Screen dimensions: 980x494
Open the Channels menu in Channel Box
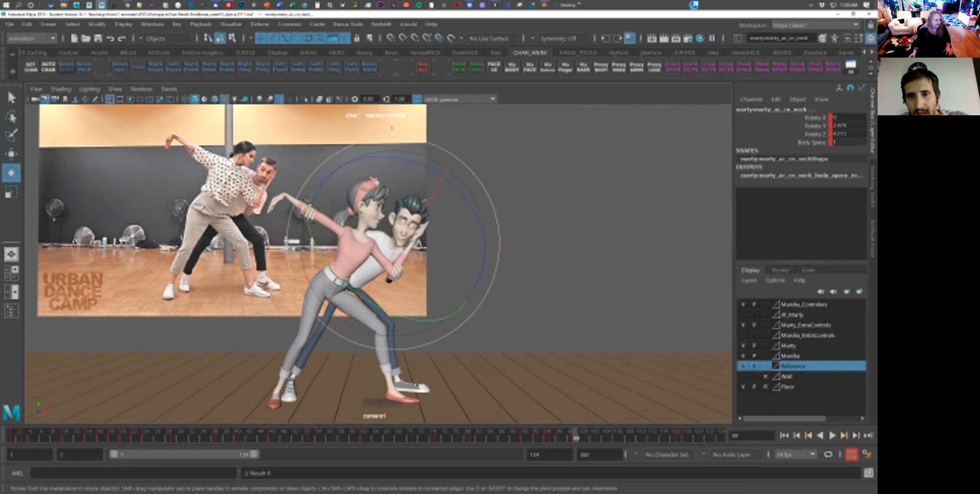click(x=751, y=99)
